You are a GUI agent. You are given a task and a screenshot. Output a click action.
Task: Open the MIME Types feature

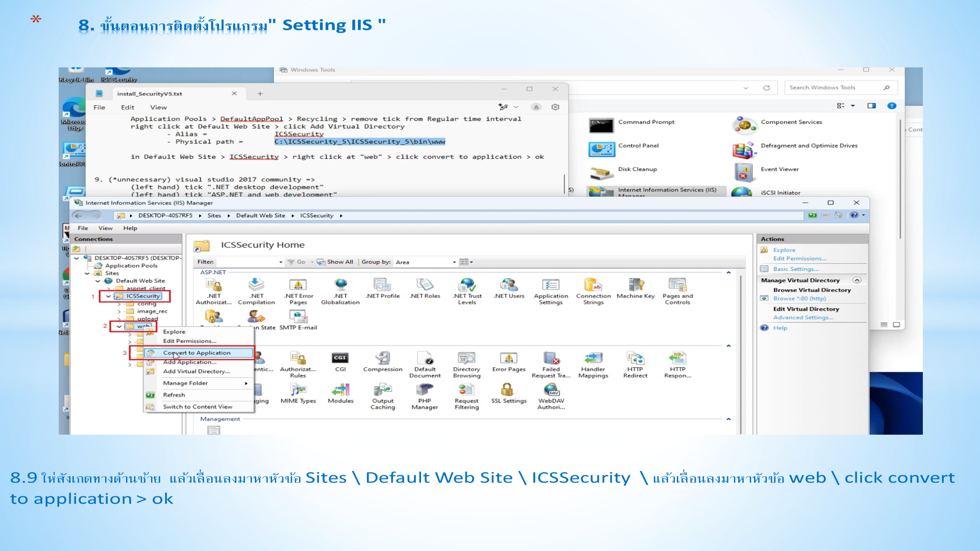click(x=298, y=393)
